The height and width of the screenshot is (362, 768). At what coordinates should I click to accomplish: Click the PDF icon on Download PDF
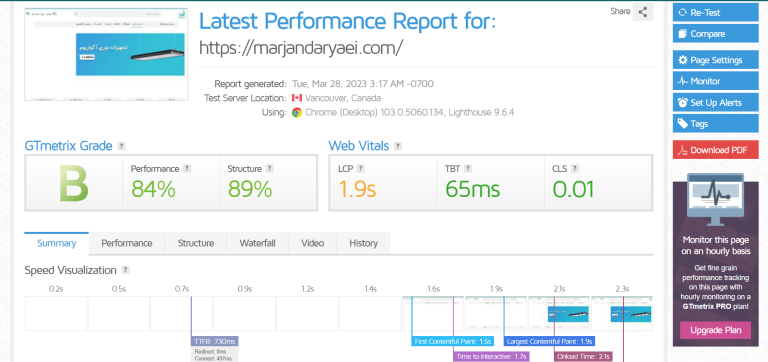point(683,150)
